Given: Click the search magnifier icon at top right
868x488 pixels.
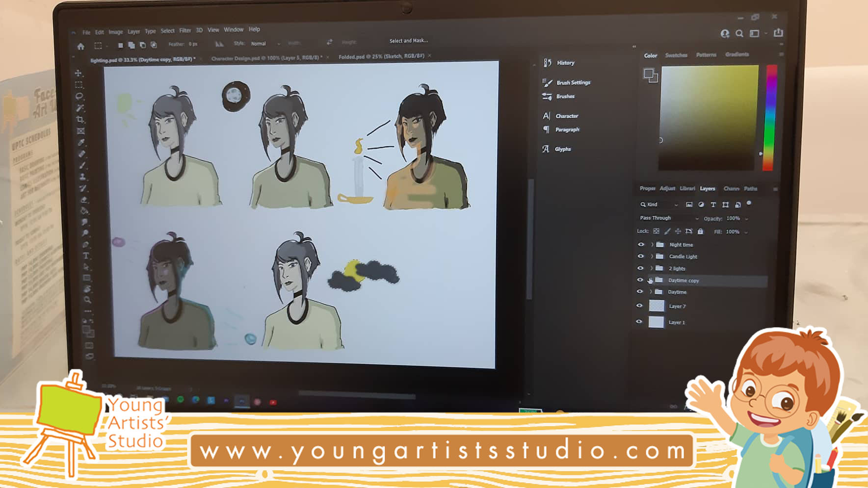Looking at the screenshot, I should point(739,33).
